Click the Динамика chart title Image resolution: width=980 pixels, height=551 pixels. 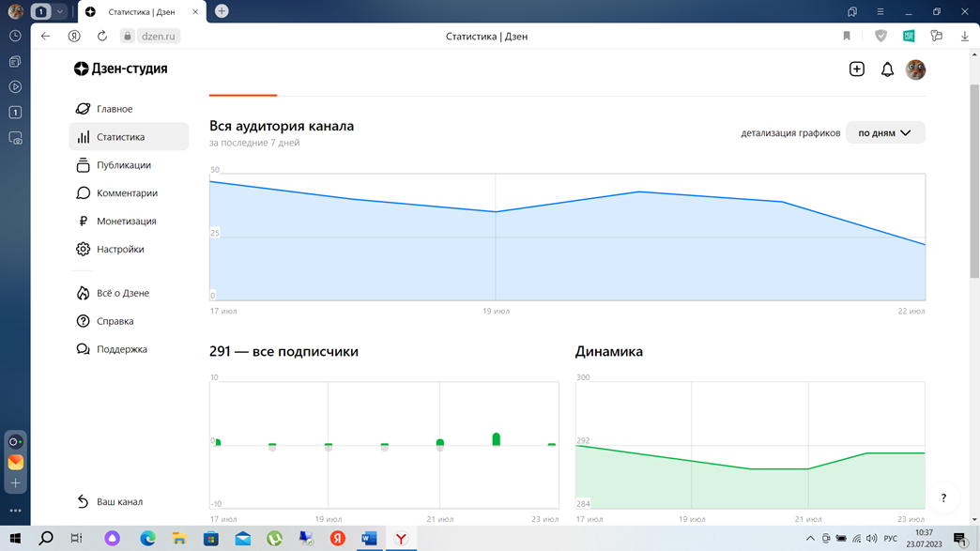(x=609, y=351)
